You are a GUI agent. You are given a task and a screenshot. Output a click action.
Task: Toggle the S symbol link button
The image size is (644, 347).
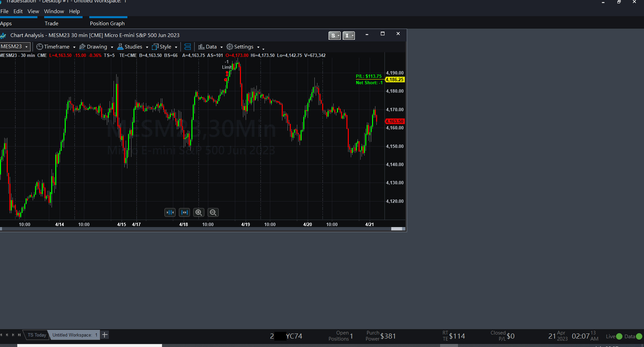click(x=335, y=35)
